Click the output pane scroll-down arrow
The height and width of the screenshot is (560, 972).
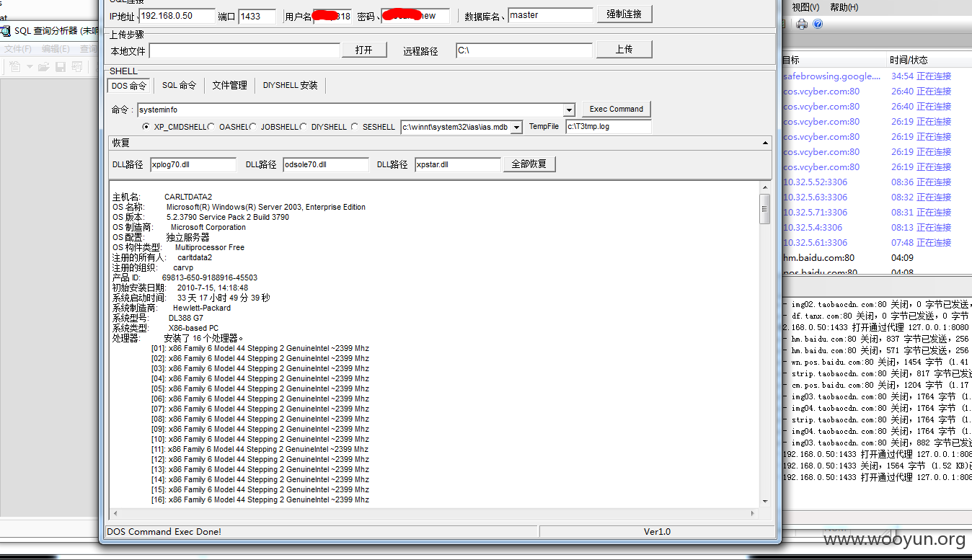(x=764, y=500)
